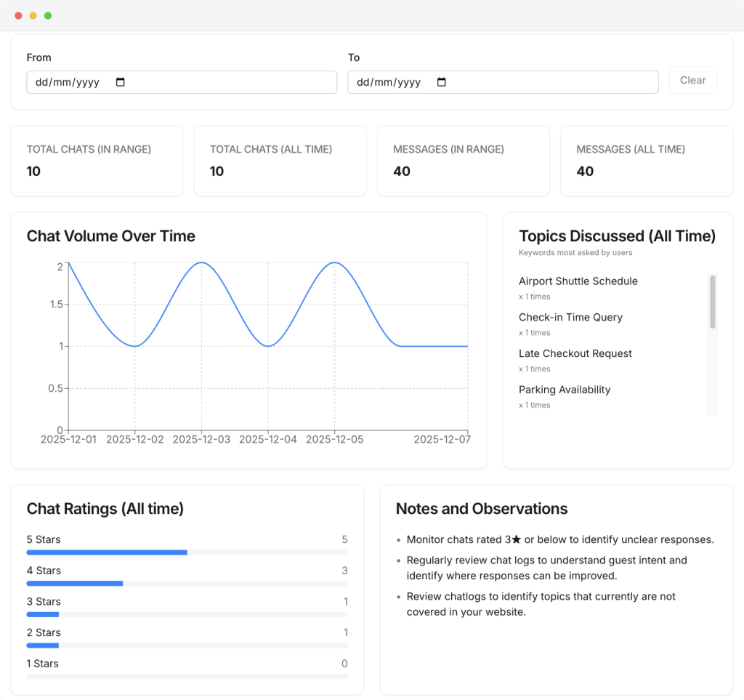Select the Late Checkout Request topic
The image size is (744, 700).
point(575,354)
